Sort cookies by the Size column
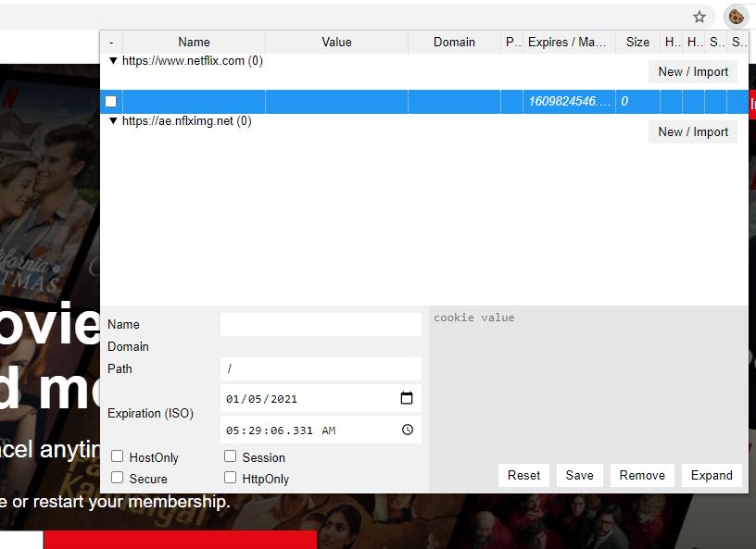756x549 pixels. click(x=637, y=42)
